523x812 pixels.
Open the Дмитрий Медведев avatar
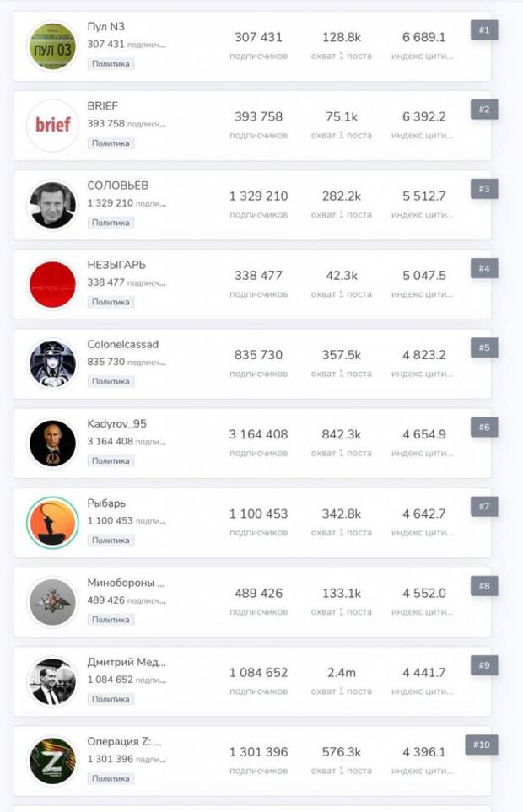click(52, 681)
